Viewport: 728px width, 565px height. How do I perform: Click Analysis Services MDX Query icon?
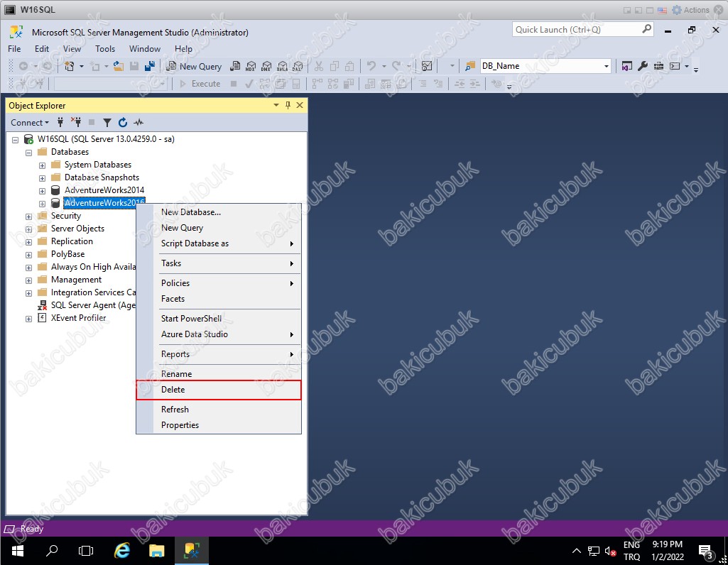[251, 66]
